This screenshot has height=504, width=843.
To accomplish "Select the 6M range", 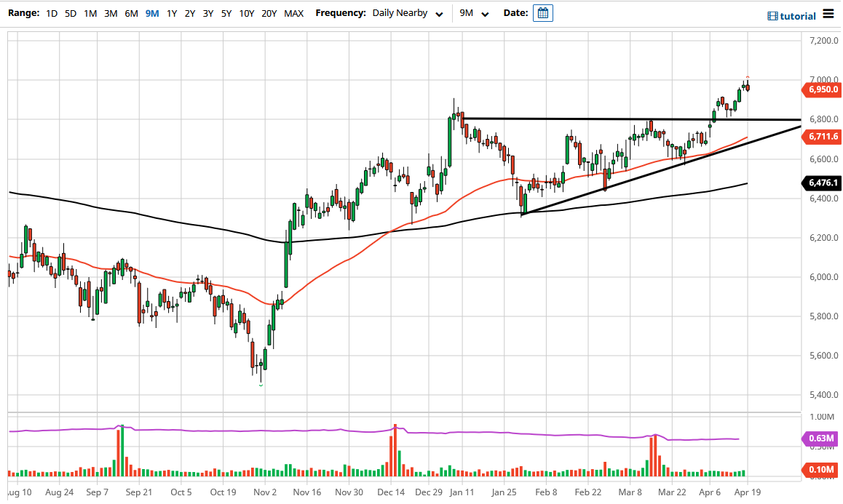I will [x=130, y=13].
